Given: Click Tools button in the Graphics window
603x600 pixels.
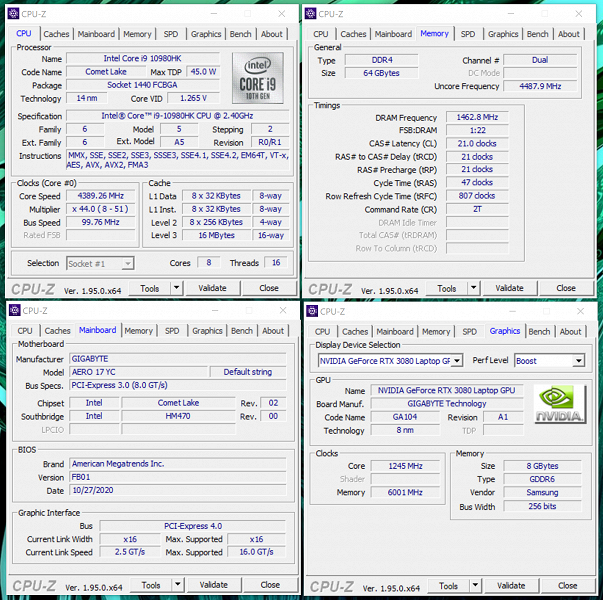Looking at the screenshot, I should 448,586.
